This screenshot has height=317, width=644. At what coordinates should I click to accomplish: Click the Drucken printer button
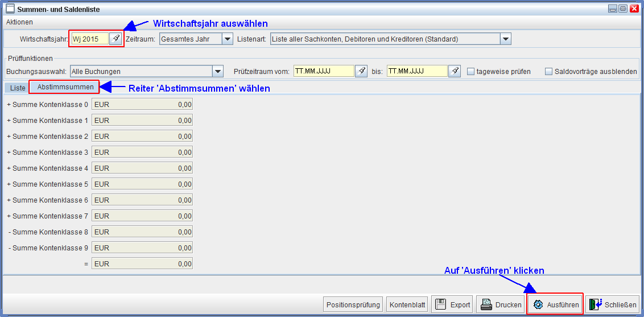500,304
